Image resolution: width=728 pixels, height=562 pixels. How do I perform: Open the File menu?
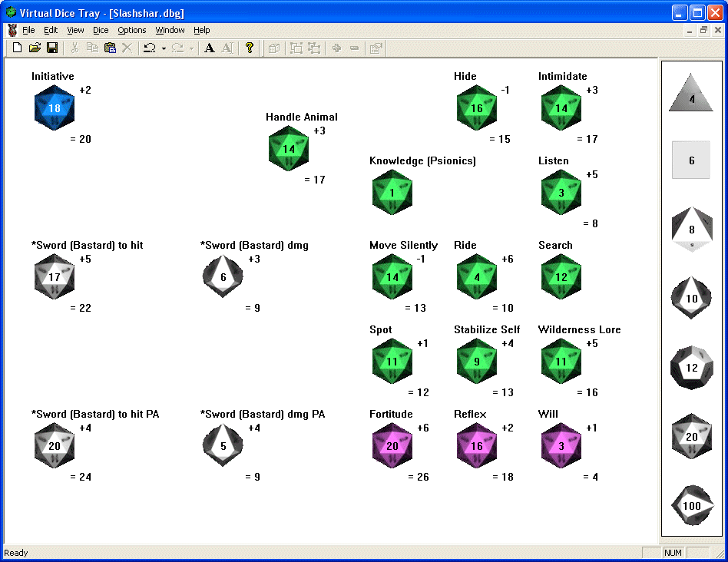coord(28,30)
